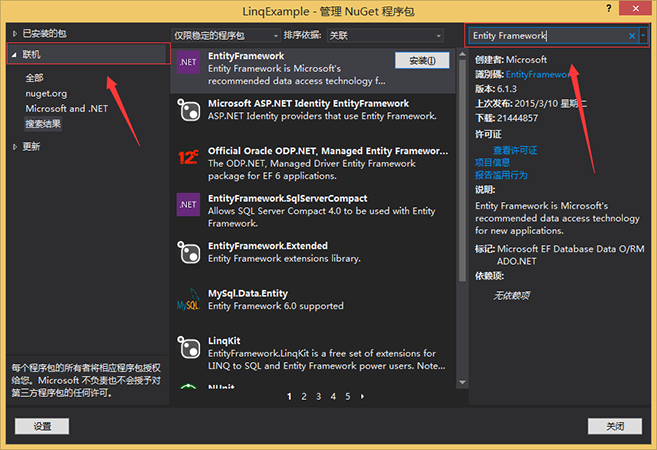Select Microsoft ASP.NET Identity EntityFramework title
The height and width of the screenshot is (450, 657).
(308, 103)
